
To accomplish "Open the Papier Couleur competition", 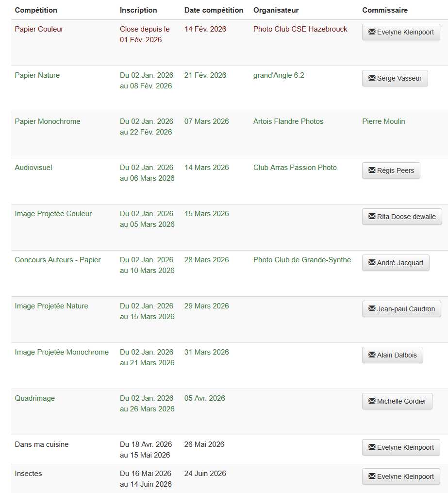I will (x=39, y=29).
